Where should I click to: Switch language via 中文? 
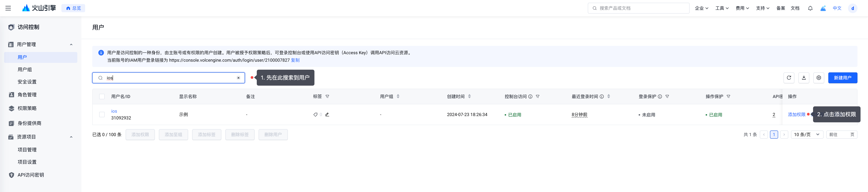point(837,8)
